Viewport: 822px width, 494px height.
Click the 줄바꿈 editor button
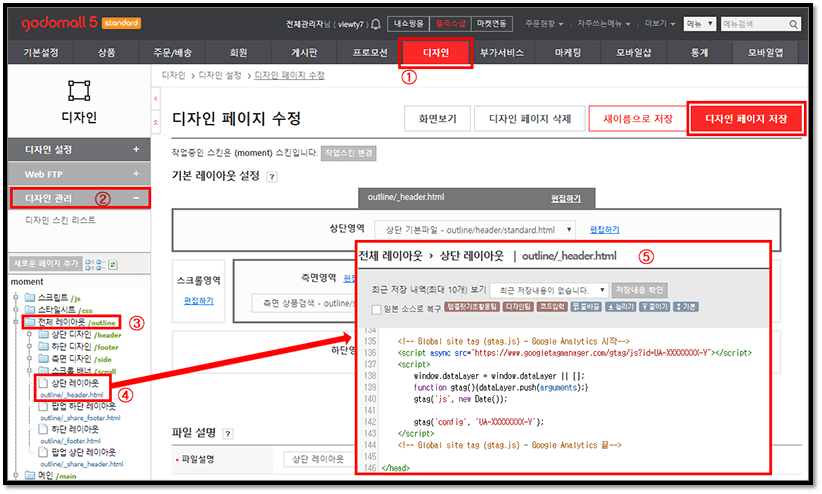[586, 306]
